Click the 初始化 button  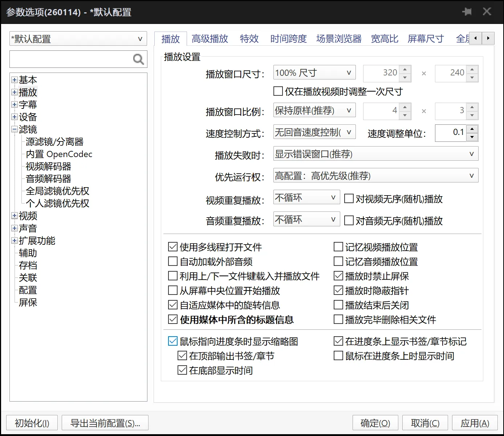click(x=32, y=423)
